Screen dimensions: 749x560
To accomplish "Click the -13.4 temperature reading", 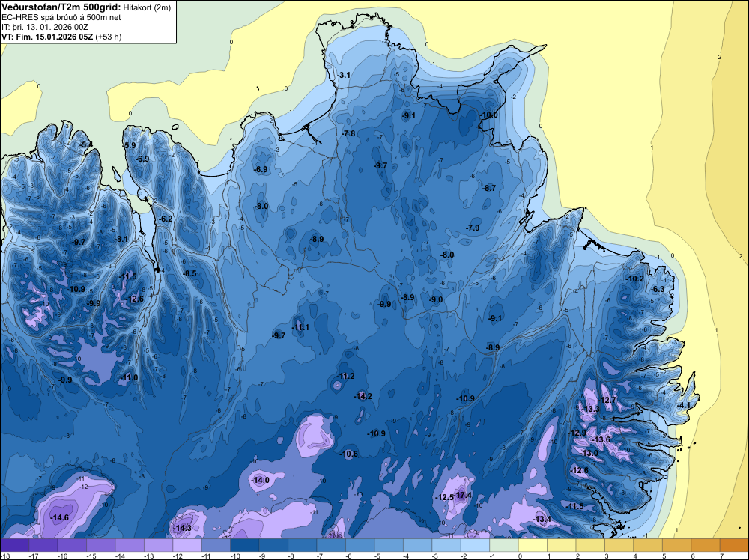I will coord(542,519).
